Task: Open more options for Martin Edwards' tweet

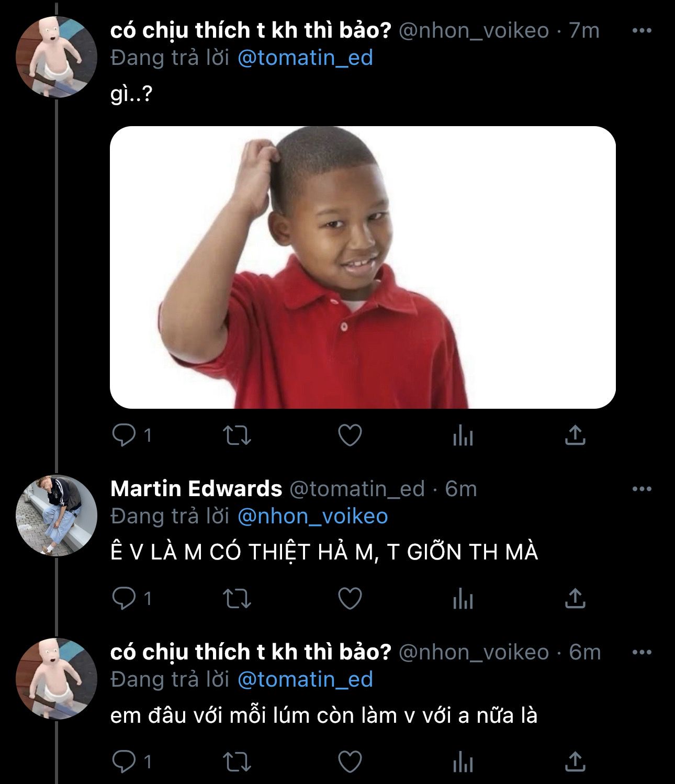Action: pyautogui.click(x=642, y=489)
